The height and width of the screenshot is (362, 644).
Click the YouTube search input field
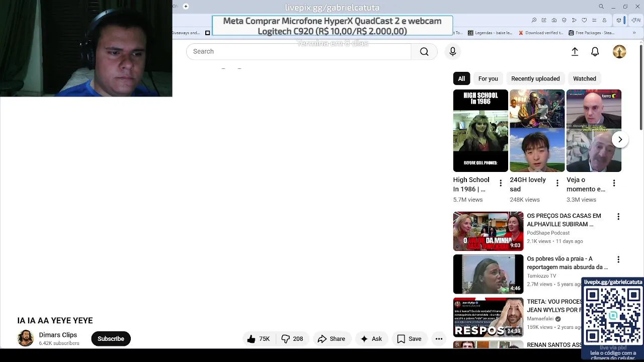coord(299,51)
